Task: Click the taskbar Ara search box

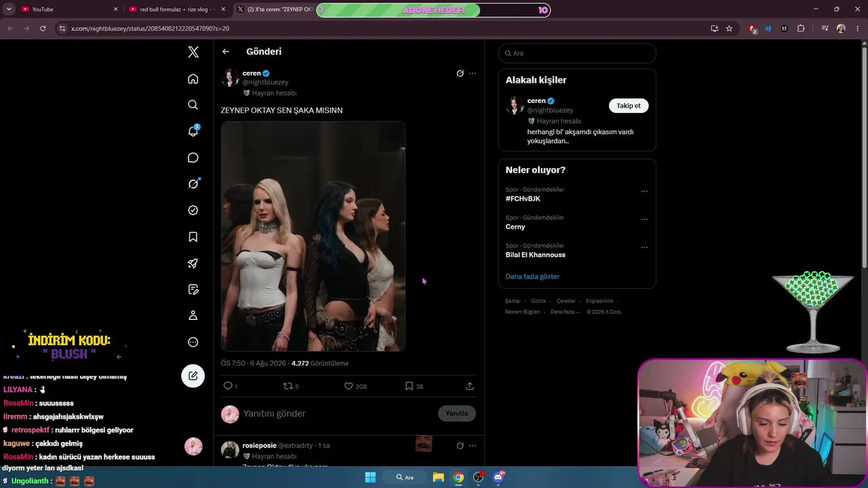Action: tap(406, 477)
